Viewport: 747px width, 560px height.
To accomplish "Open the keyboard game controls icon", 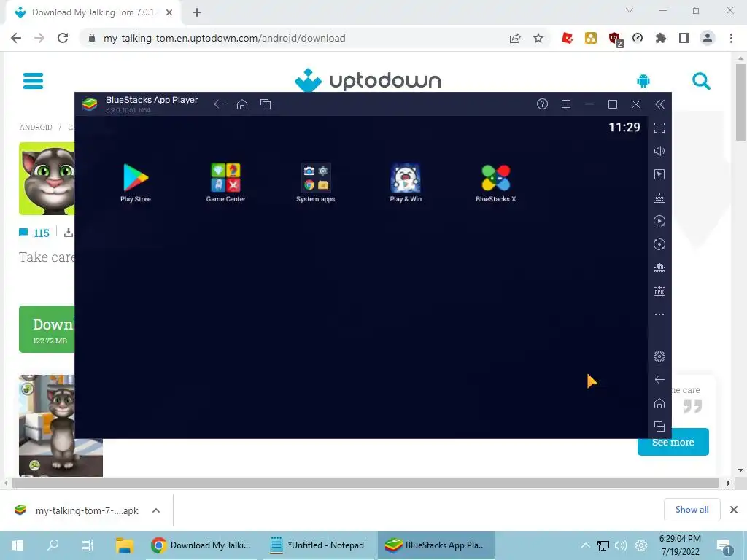I will [659, 198].
